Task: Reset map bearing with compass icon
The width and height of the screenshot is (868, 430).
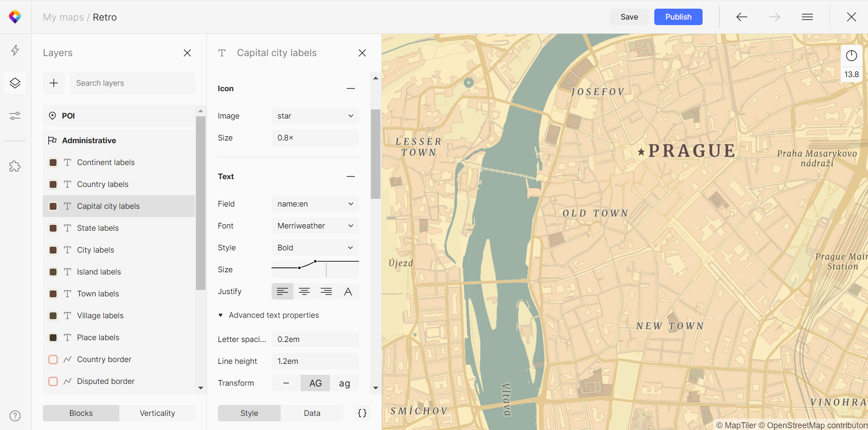Action: (851, 56)
